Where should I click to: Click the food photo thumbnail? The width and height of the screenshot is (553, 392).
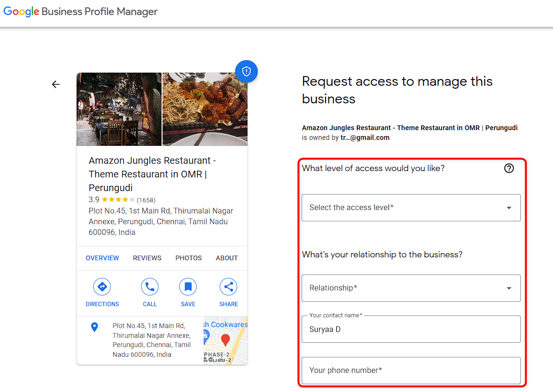point(205,109)
